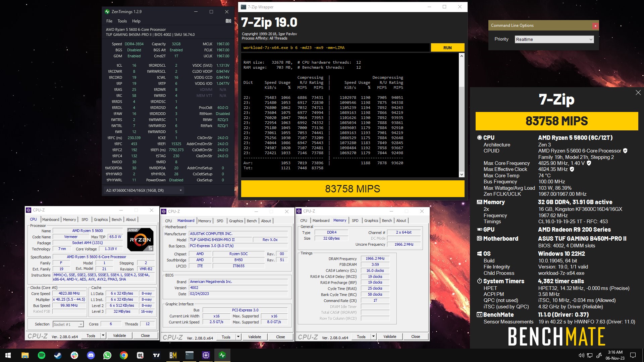The width and height of the screenshot is (644, 362).
Task: Click the scroll down arrow in 7-Zip output
Action: click(462, 174)
